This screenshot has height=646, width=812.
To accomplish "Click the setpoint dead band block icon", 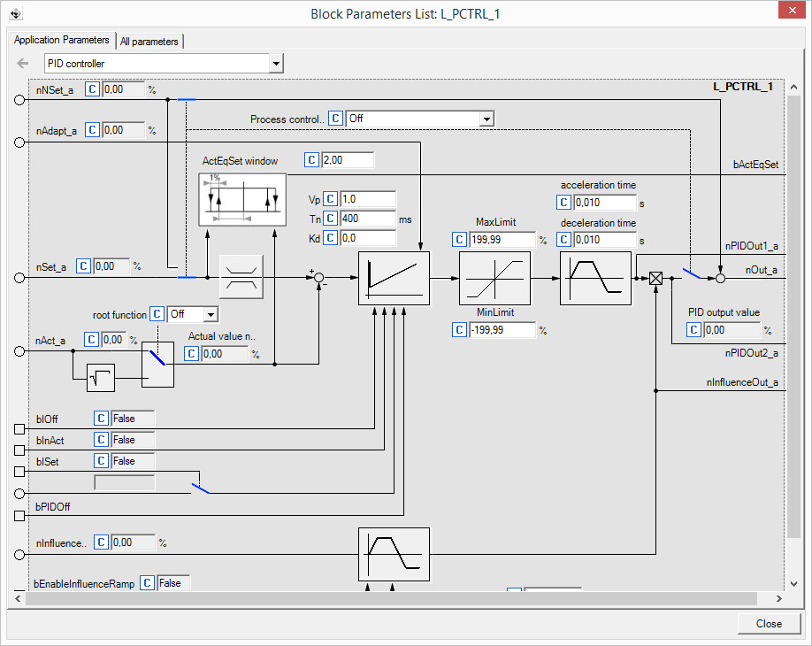I will (x=238, y=277).
